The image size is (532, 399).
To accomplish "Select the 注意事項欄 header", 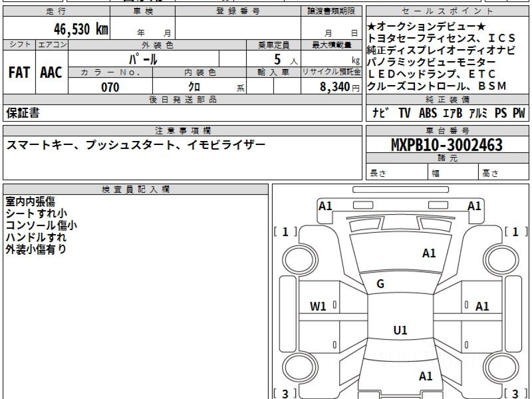I will [183, 130].
